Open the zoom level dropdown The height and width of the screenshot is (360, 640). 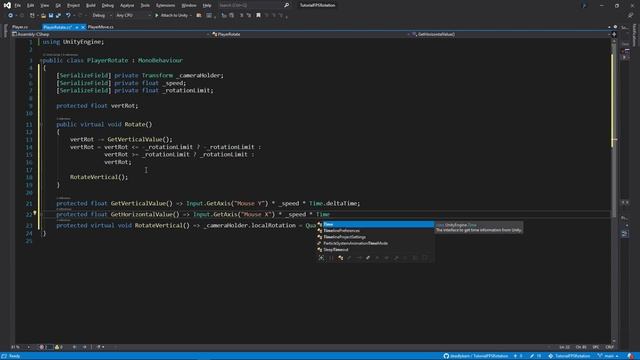tap(21, 347)
